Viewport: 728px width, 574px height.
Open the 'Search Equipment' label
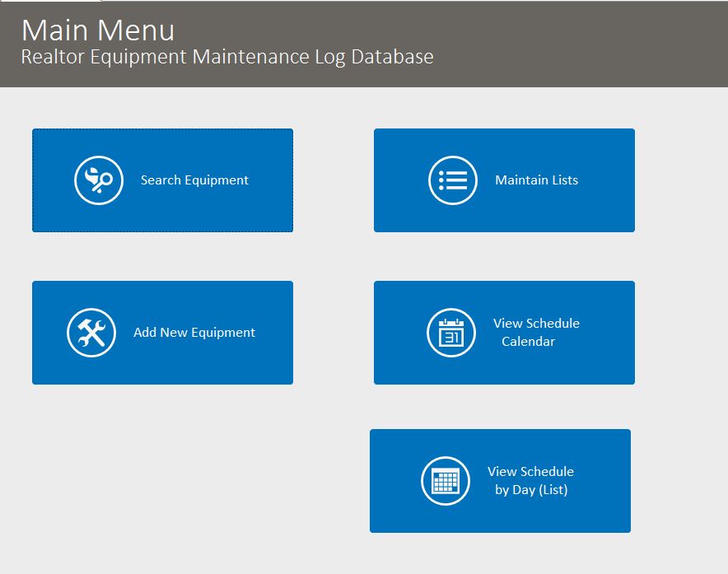tap(194, 180)
